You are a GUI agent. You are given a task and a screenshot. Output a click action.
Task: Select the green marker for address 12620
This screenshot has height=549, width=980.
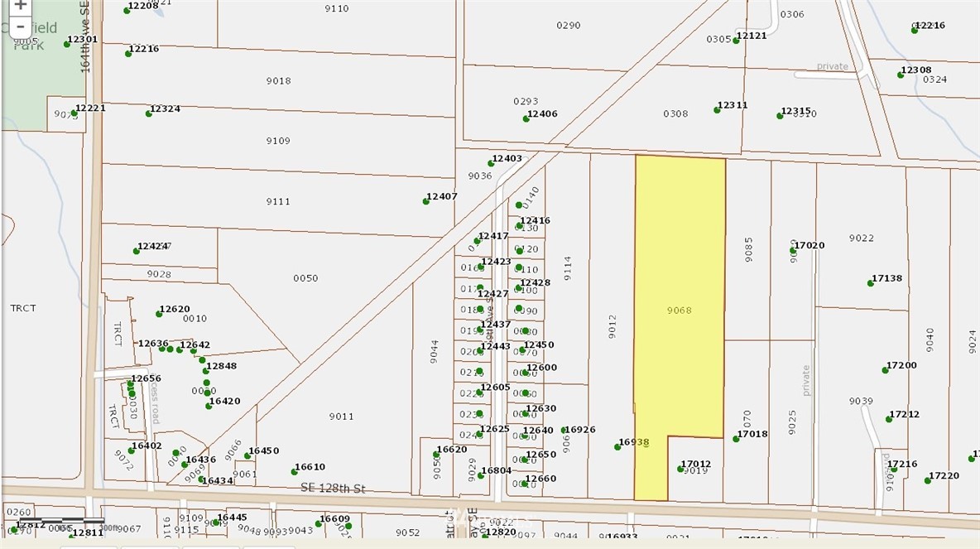coord(159,314)
